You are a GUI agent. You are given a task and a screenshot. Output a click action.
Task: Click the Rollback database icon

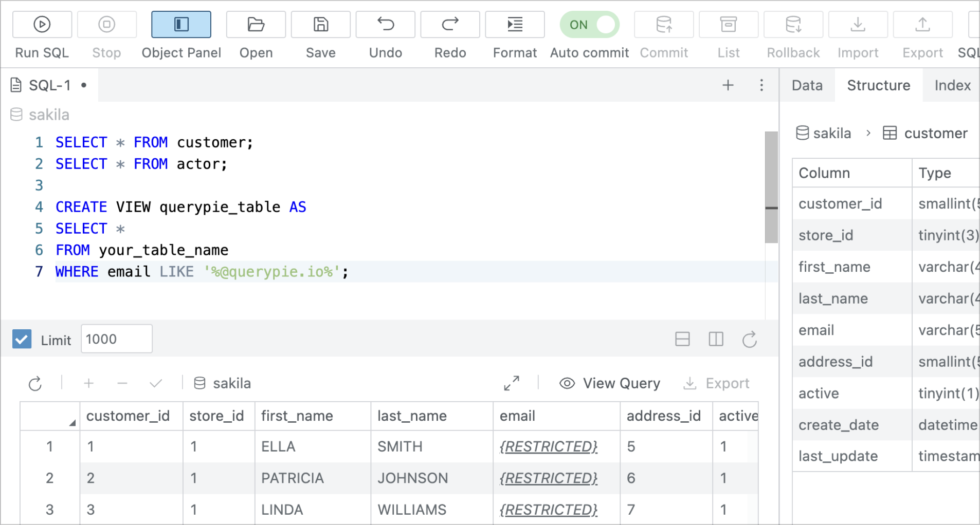click(x=793, y=24)
